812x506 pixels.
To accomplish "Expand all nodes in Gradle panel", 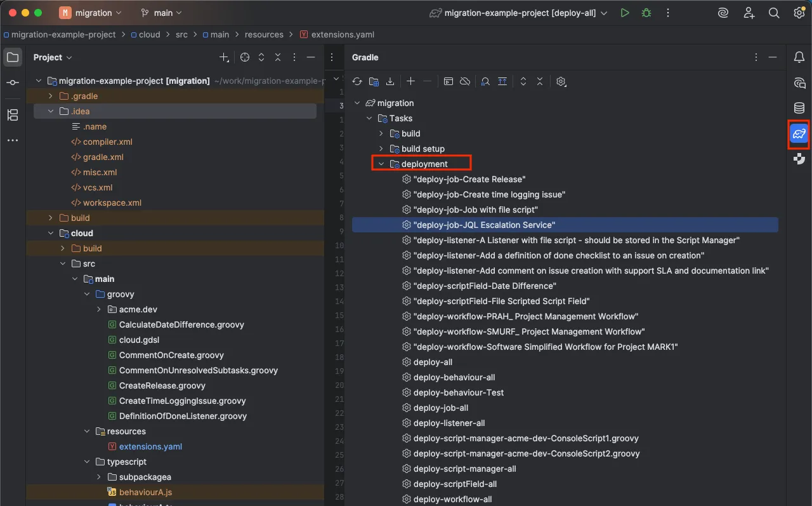I will click(523, 81).
